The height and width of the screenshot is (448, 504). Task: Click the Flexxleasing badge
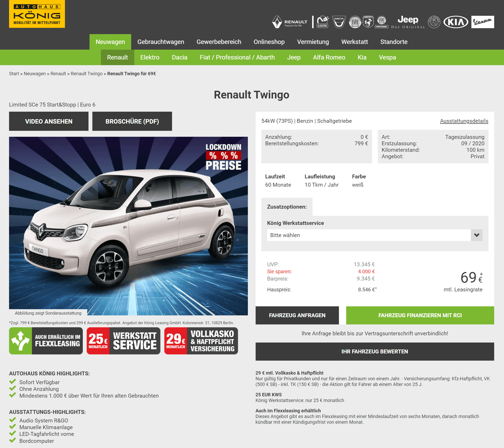[46, 341]
